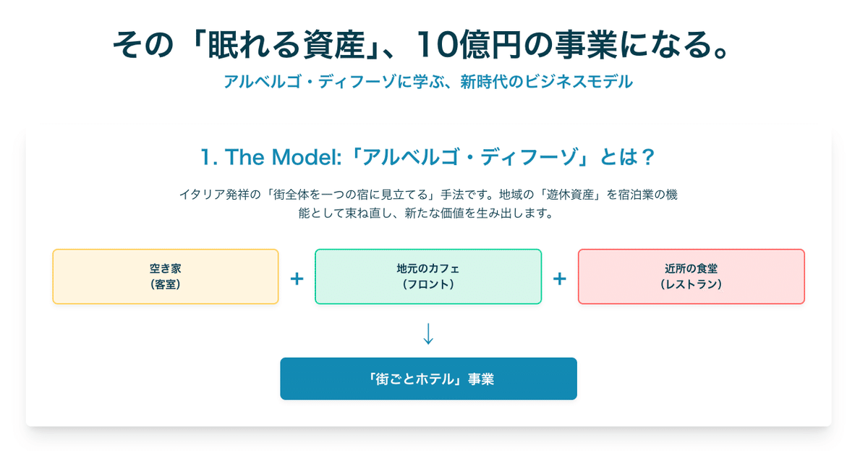Select the yellow 空き家 box
The height and width of the screenshot is (451, 868).
click(165, 277)
